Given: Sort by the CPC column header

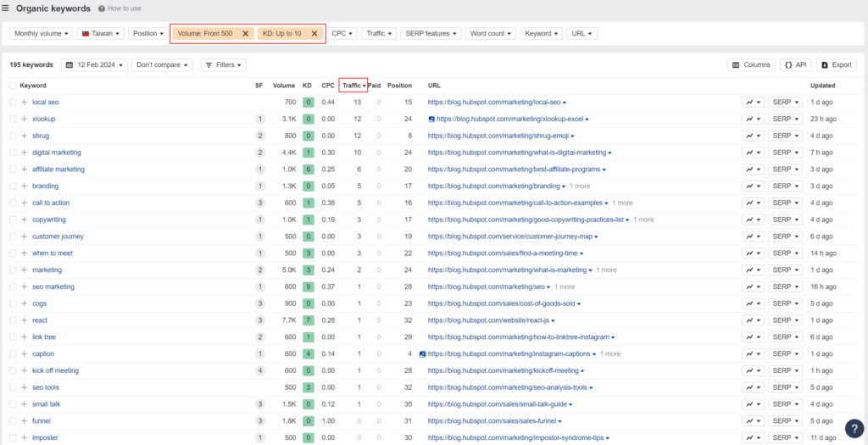Looking at the screenshot, I should 328,86.
